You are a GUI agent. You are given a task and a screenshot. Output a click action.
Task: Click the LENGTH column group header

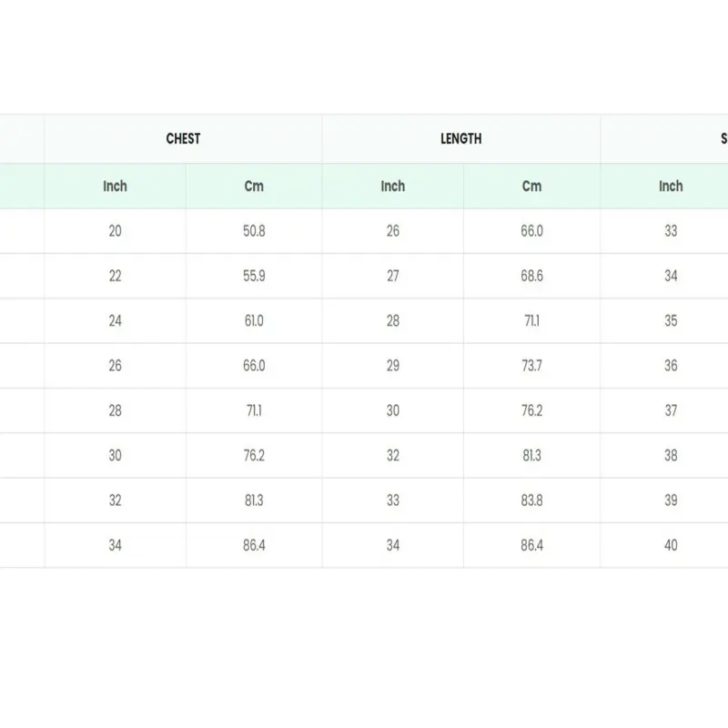460,139
